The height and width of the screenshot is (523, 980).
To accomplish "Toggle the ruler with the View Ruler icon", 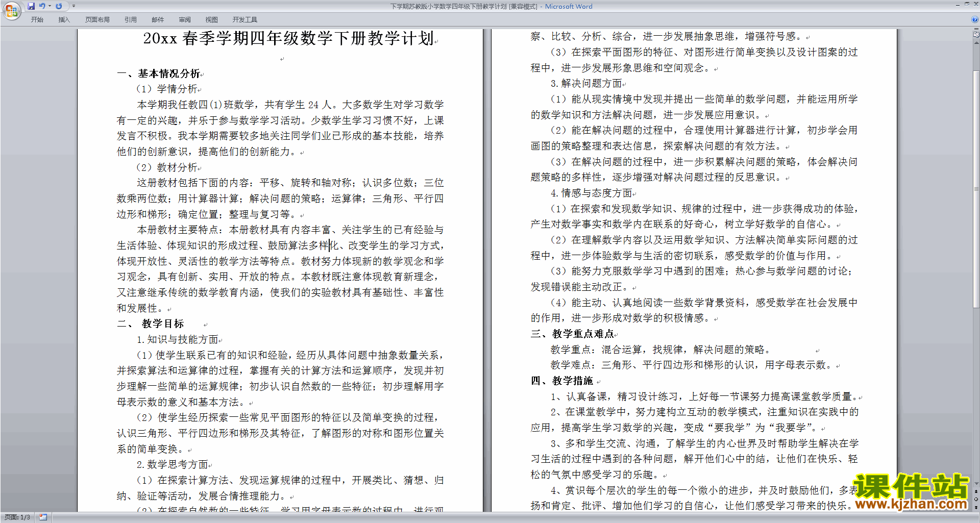I will pyautogui.click(x=976, y=35).
